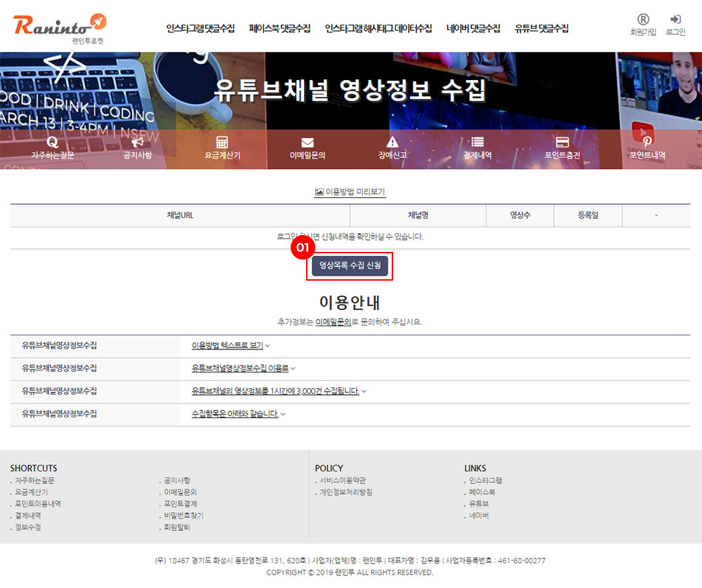The width and height of the screenshot is (702, 588).
Task: Open 개인정보처리방침 policy link
Action: [345, 493]
